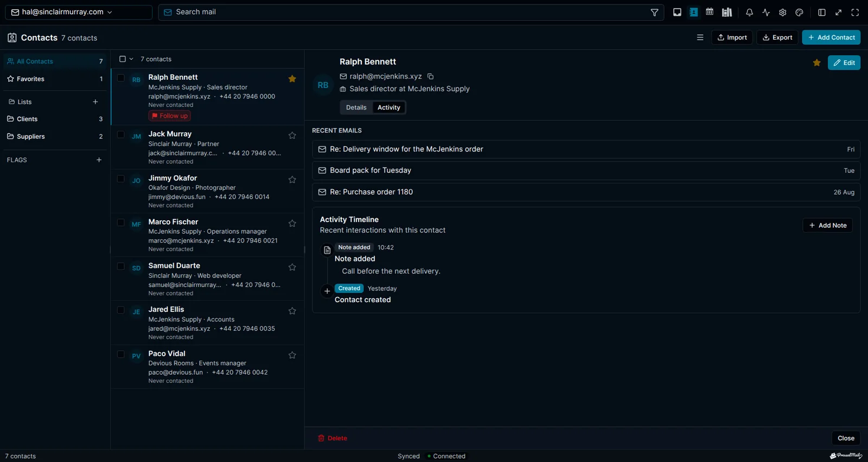Check the select-all contacts checkbox

coord(123,59)
